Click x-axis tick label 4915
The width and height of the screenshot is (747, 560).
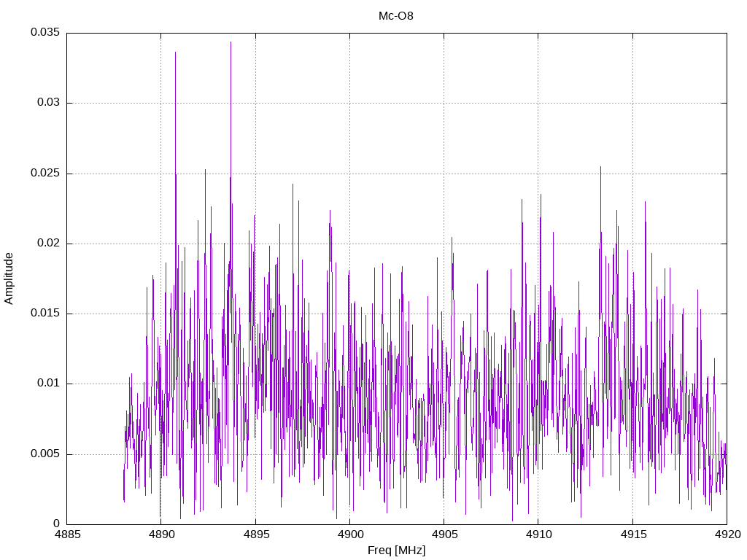pos(632,534)
